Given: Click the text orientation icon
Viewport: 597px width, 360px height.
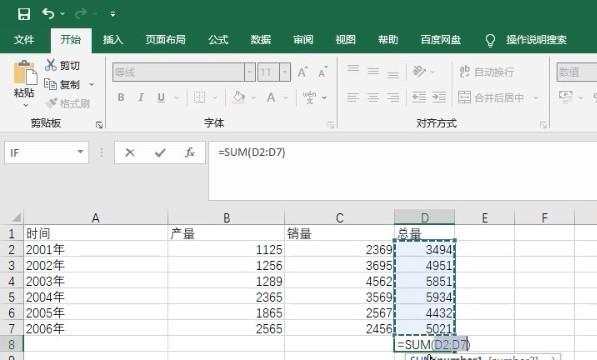Looking at the screenshot, I should point(419,71).
